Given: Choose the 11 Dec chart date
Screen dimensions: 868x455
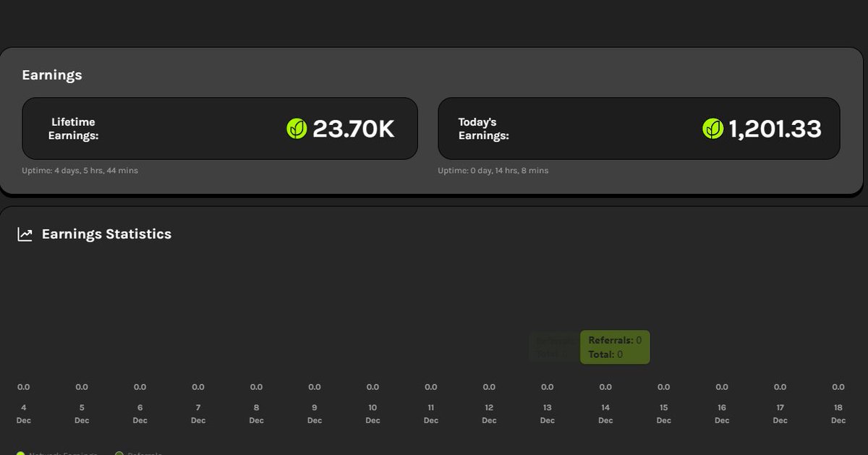Looking at the screenshot, I should coord(431,414).
